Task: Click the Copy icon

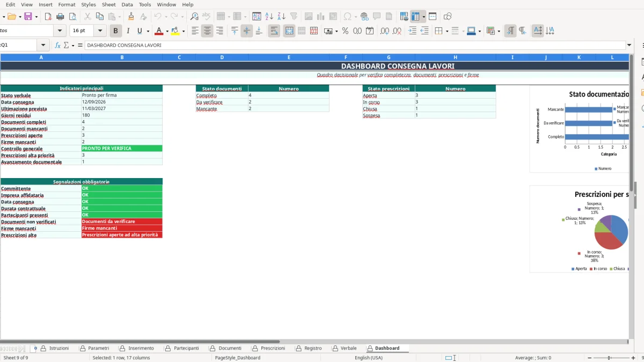Action: pyautogui.click(x=100, y=17)
